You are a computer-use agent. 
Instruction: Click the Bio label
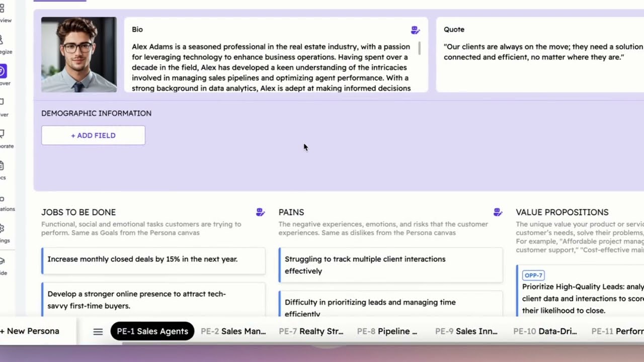(137, 30)
